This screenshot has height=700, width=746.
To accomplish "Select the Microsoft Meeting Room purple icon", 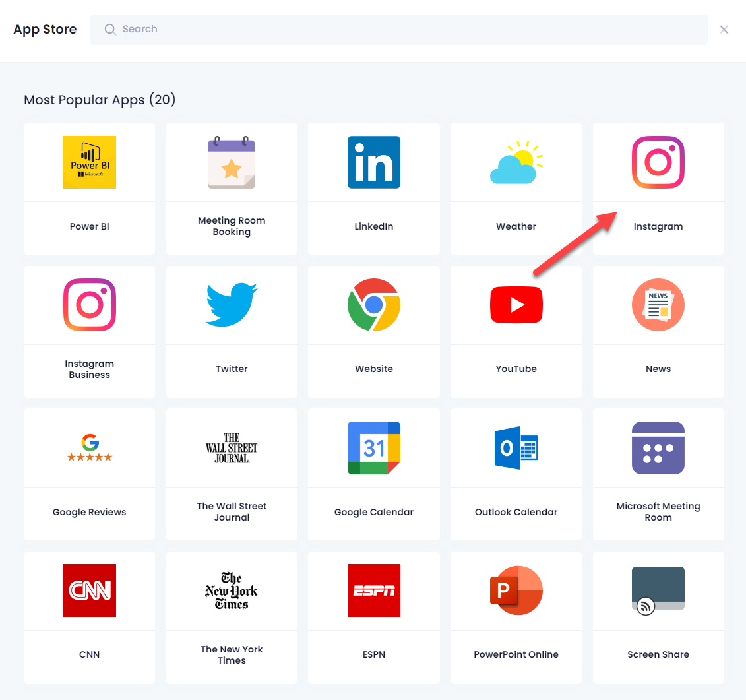I will pyautogui.click(x=658, y=448).
